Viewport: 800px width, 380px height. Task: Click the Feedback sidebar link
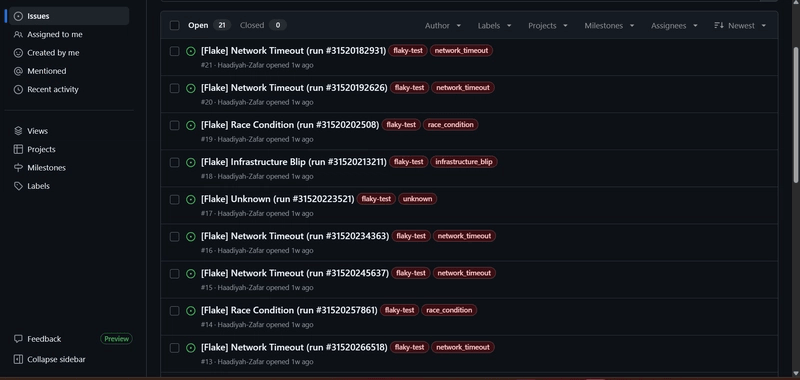pos(44,339)
